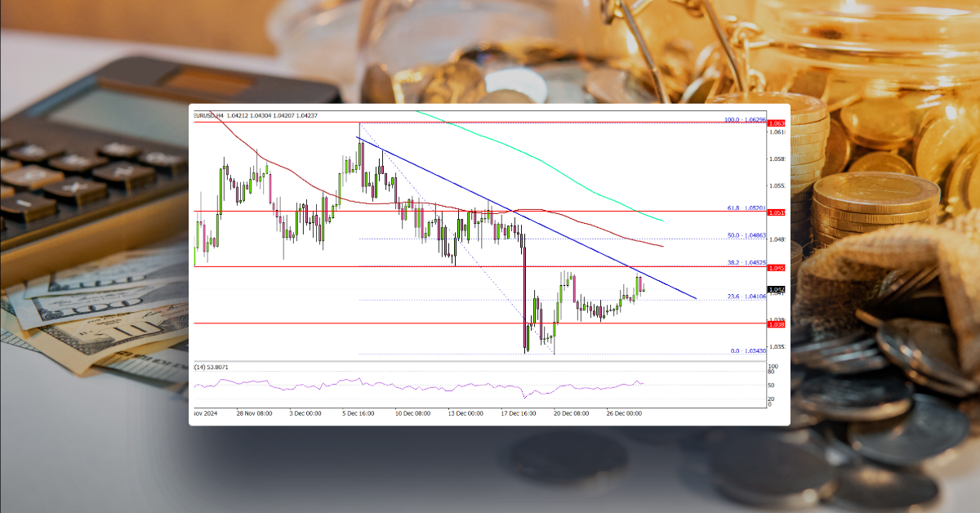Click the 61.8 - 1.05201 Fibonacci label

tap(745, 209)
